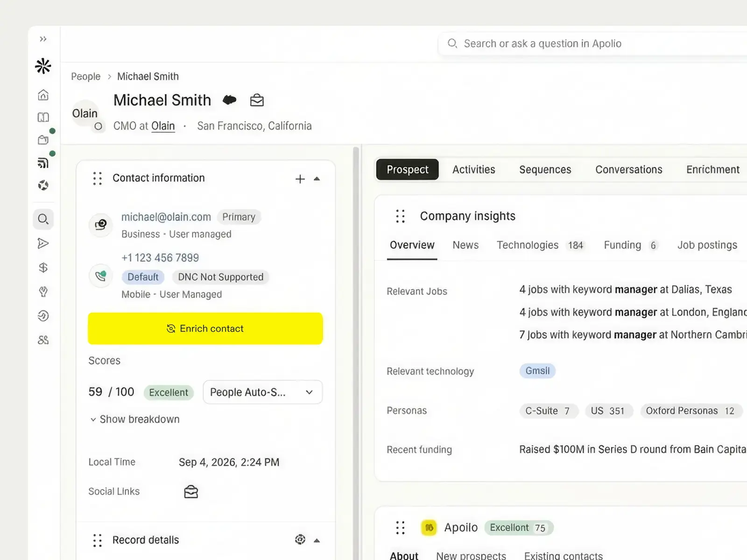
Task: Click the Oxford Personas 12 tag
Action: point(691,411)
